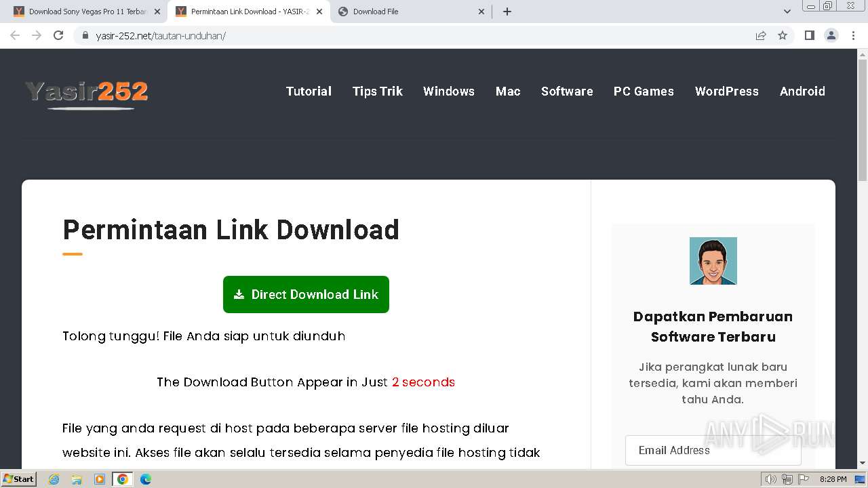
Task: Click the Direct Download Link button
Action: point(306,294)
